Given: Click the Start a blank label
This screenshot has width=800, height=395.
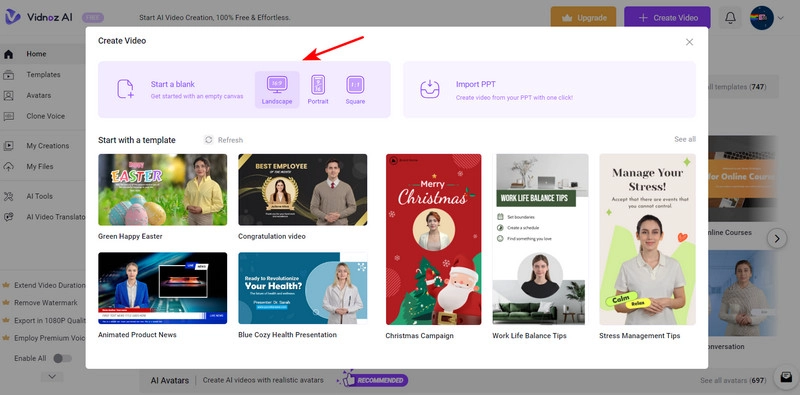Looking at the screenshot, I should coord(173,84).
